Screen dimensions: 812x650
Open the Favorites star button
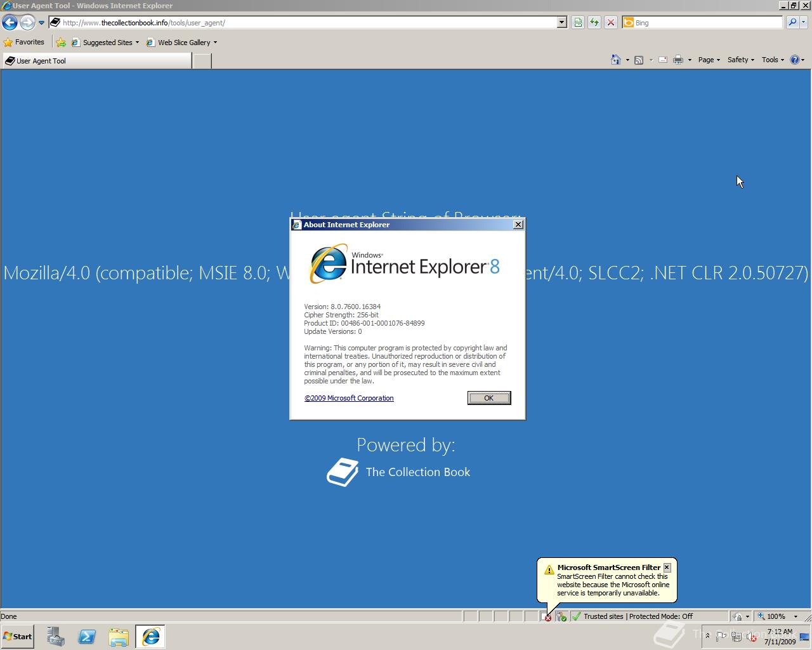point(23,43)
